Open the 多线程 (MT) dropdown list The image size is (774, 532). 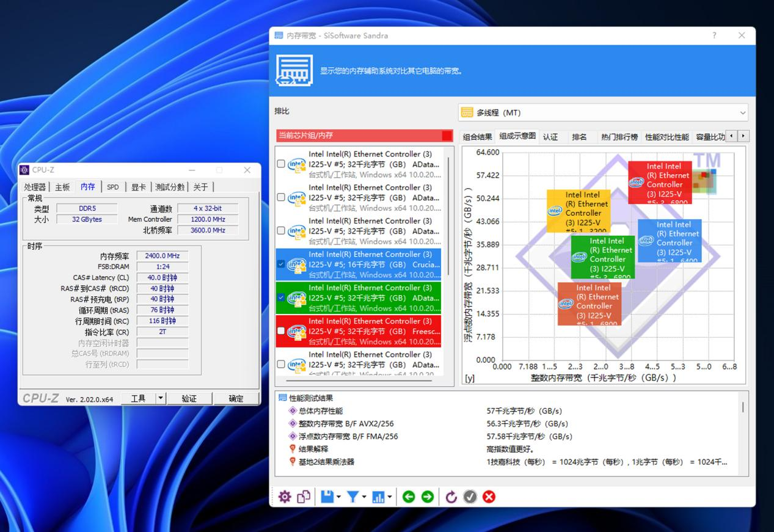pos(743,112)
